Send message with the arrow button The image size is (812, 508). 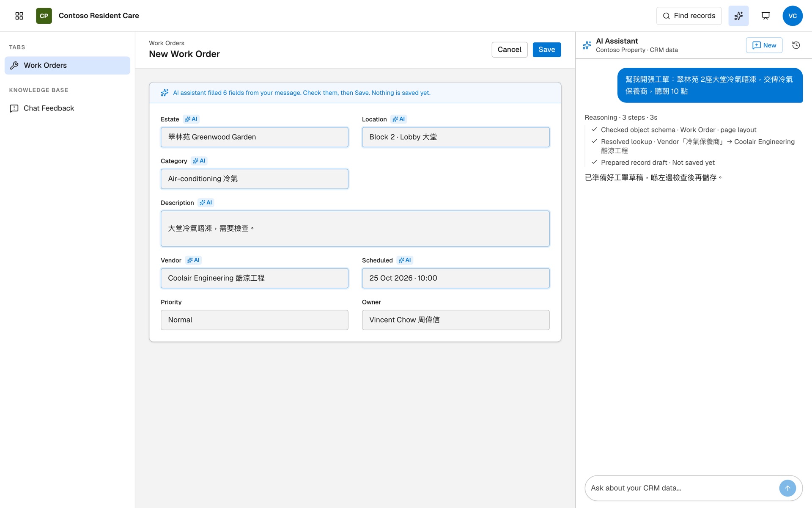787,488
